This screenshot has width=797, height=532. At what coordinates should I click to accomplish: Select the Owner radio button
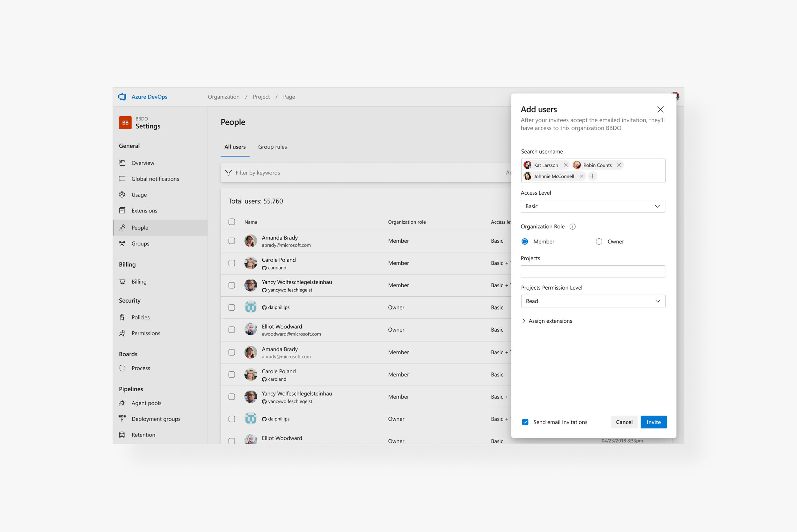click(599, 241)
